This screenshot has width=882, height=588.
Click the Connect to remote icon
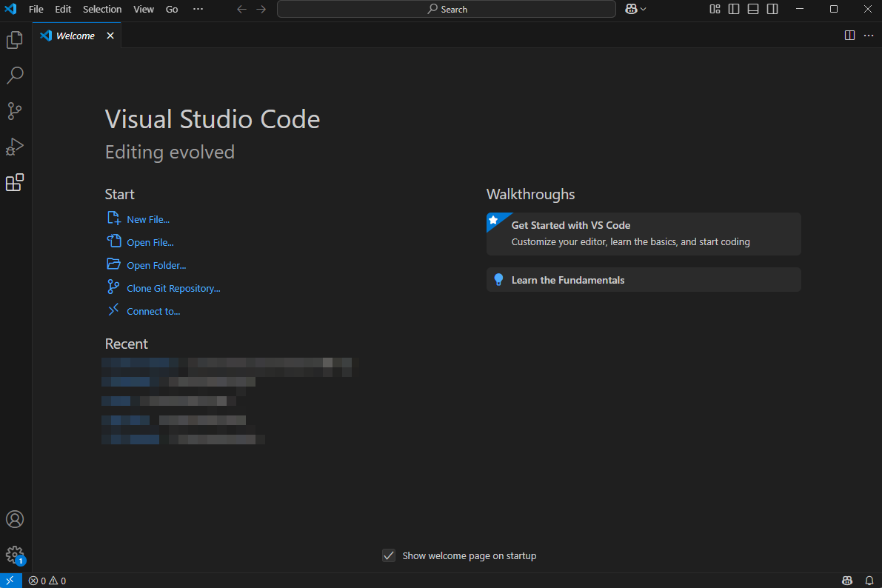(x=113, y=310)
